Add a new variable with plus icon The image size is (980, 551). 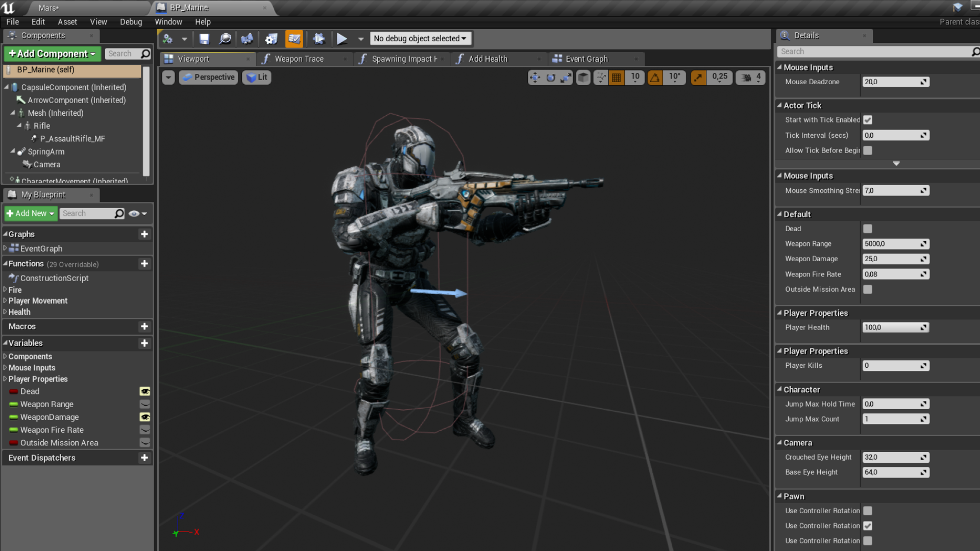pyautogui.click(x=144, y=343)
